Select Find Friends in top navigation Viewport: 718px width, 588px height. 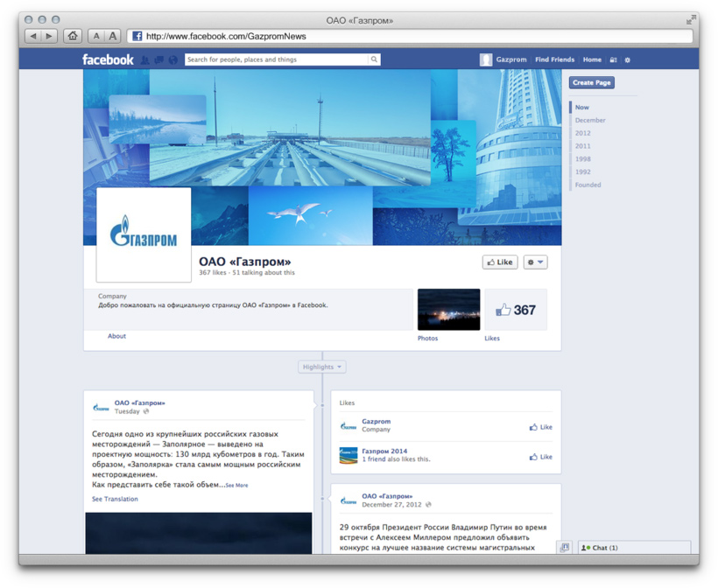554,59
